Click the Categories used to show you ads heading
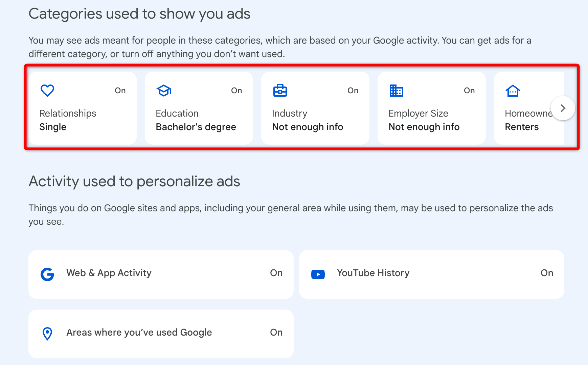Image resolution: width=588 pixels, height=365 pixels. point(139,14)
